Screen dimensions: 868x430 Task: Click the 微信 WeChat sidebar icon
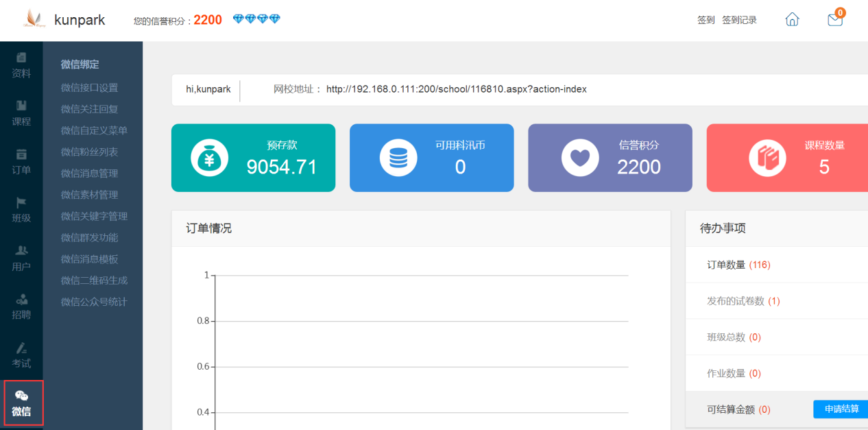22,403
